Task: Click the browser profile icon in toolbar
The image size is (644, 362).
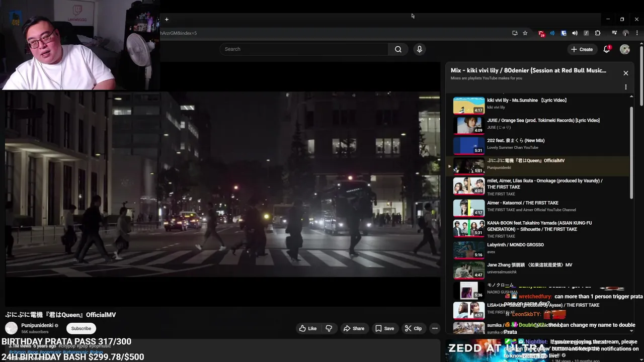Action: click(x=625, y=33)
